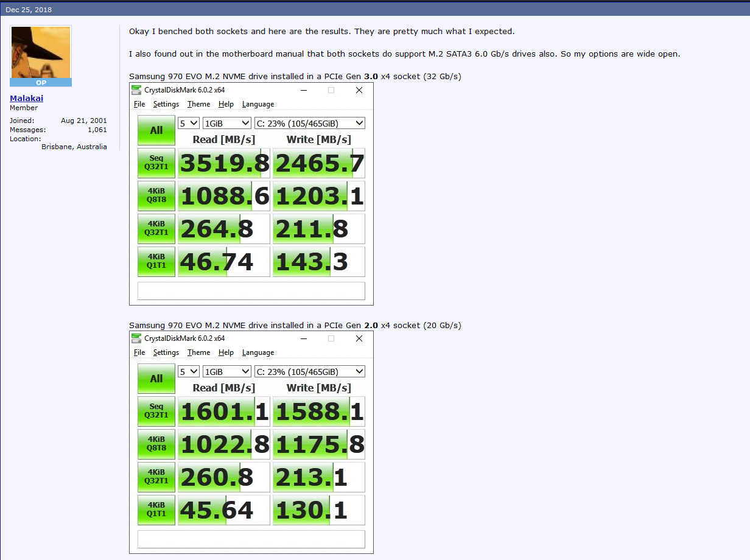Open the File menu in the Gen 3.0 benchmark window

139,104
